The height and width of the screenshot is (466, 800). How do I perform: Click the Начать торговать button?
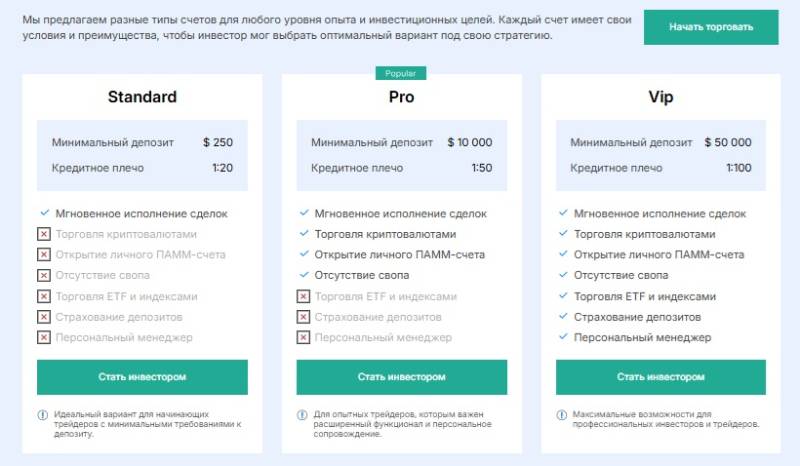[711, 27]
